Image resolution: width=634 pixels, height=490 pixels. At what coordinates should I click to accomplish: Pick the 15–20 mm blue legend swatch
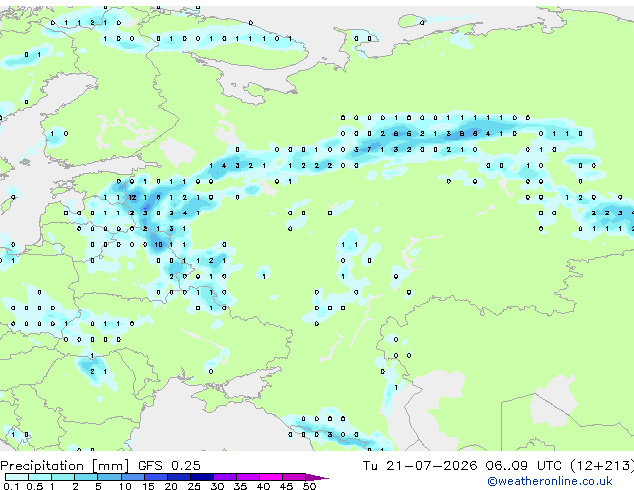(155, 477)
